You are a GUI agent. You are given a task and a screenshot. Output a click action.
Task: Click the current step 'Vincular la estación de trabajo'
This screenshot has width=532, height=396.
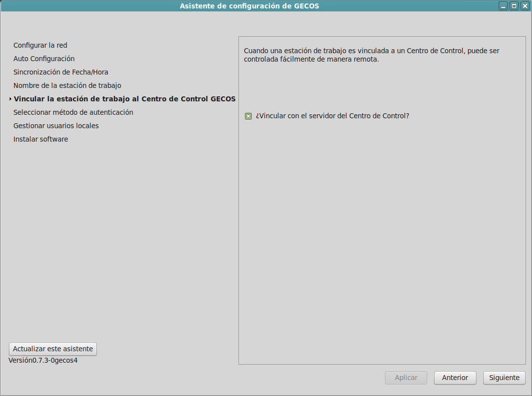coord(124,99)
